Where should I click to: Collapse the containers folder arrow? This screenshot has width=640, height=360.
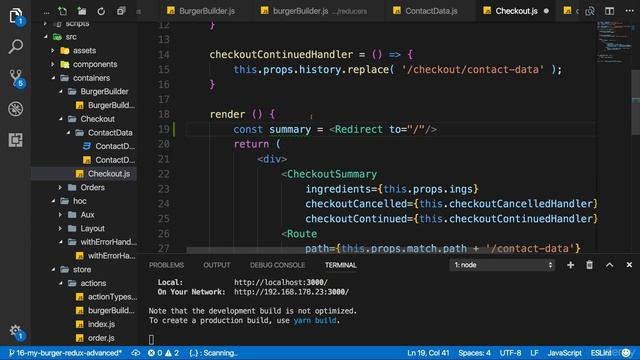pyautogui.click(x=53, y=78)
